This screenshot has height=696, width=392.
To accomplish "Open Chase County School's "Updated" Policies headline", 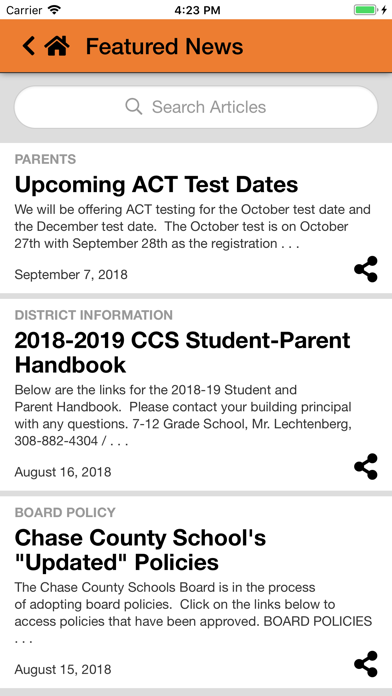I will pos(140,550).
